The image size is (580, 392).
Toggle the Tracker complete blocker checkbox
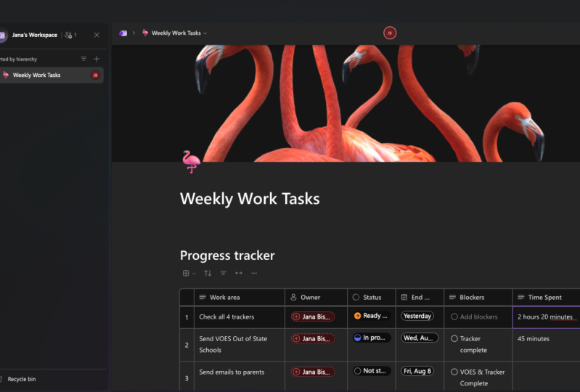pos(454,339)
